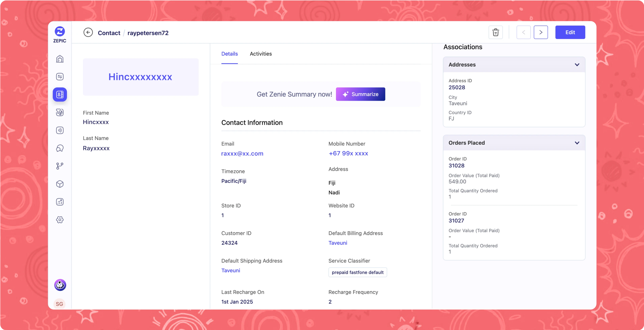644x330 pixels.
Task: Open the broadcast signal icon in sidebar
Action: point(60,130)
